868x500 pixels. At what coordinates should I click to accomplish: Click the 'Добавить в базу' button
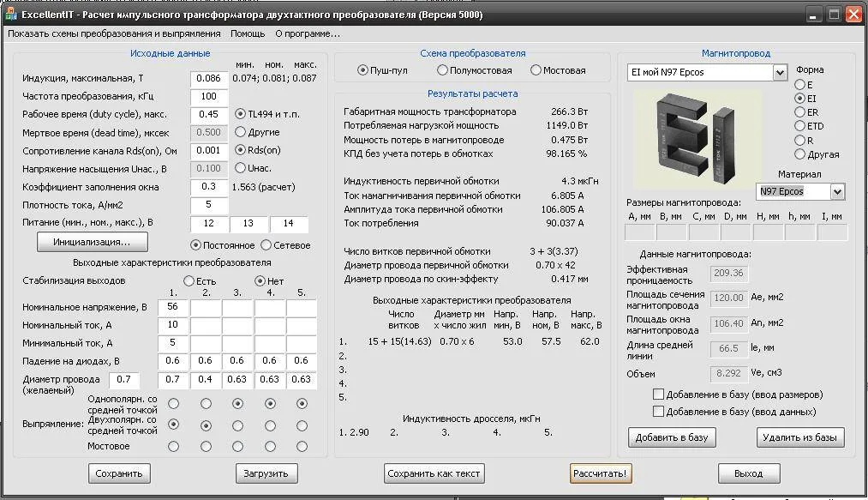(672, 437)
